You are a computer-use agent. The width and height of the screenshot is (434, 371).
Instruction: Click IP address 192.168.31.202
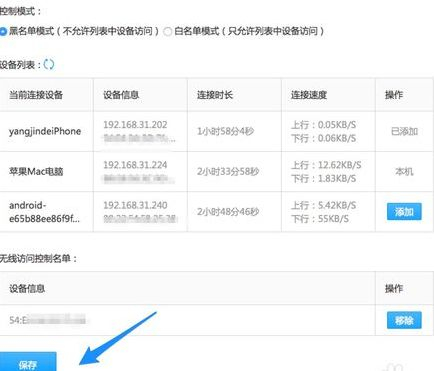(x=135, y=125)
